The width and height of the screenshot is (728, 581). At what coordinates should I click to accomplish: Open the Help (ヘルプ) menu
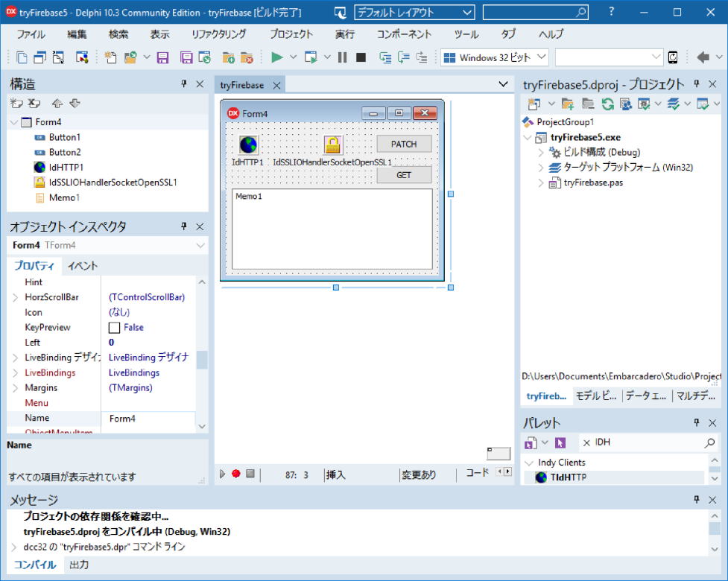551,34
